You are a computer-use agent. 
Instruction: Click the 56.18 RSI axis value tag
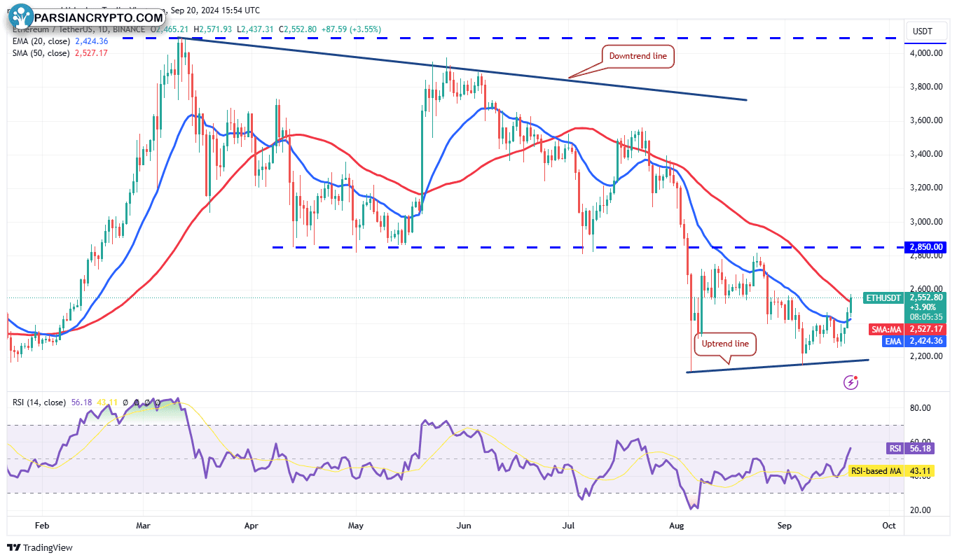point(921,448)
